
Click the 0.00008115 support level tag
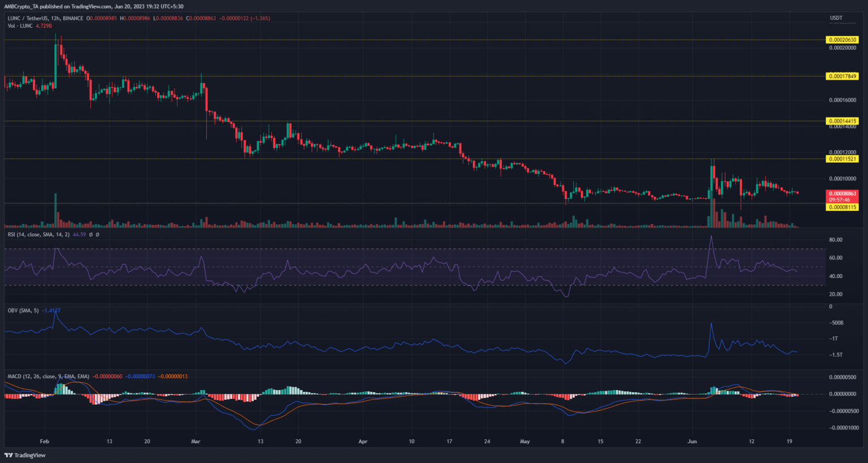(842, 207)
